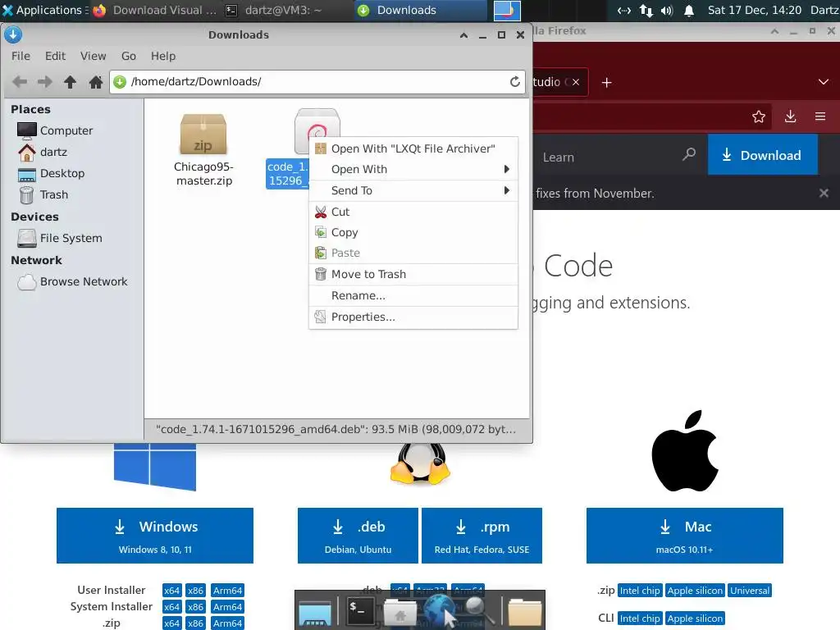Choose Cut from the context menu

(413, 212)
